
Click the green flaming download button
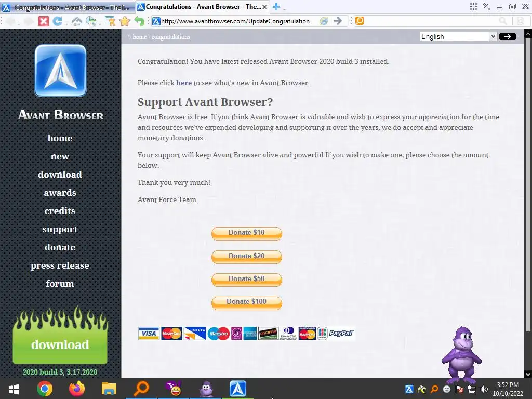[x=60, y=336]
